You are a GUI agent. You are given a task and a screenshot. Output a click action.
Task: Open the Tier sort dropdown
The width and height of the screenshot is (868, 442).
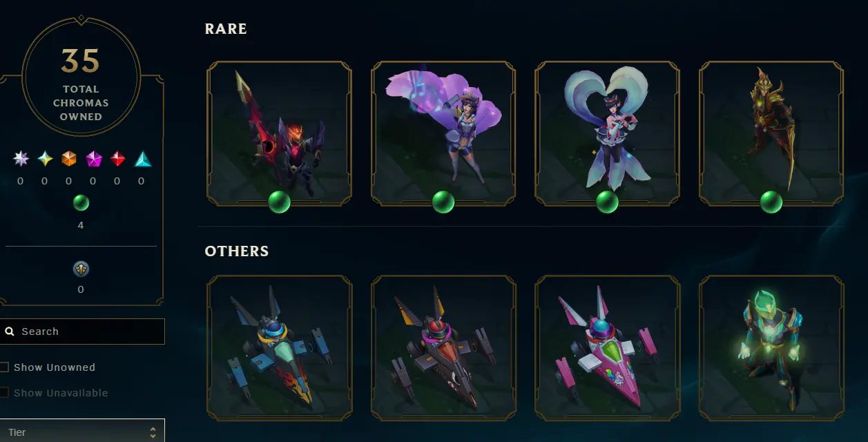pos(82,431)
